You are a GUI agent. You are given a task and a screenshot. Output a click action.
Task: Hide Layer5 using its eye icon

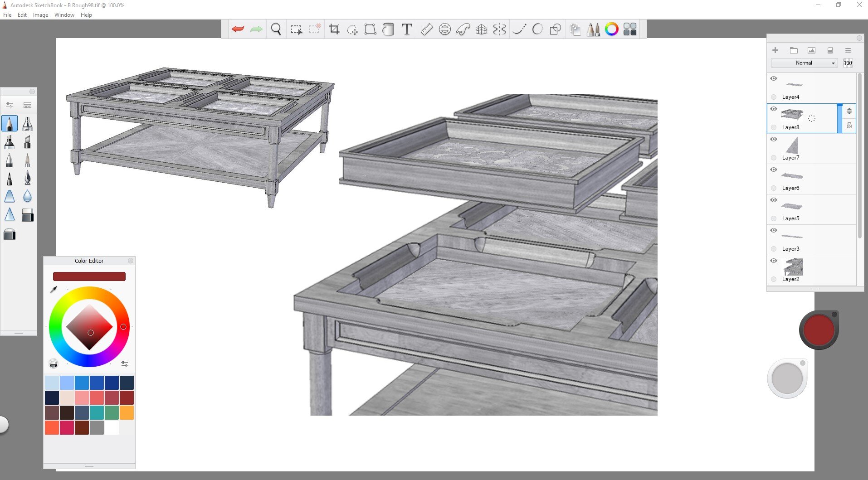point(774,200)
